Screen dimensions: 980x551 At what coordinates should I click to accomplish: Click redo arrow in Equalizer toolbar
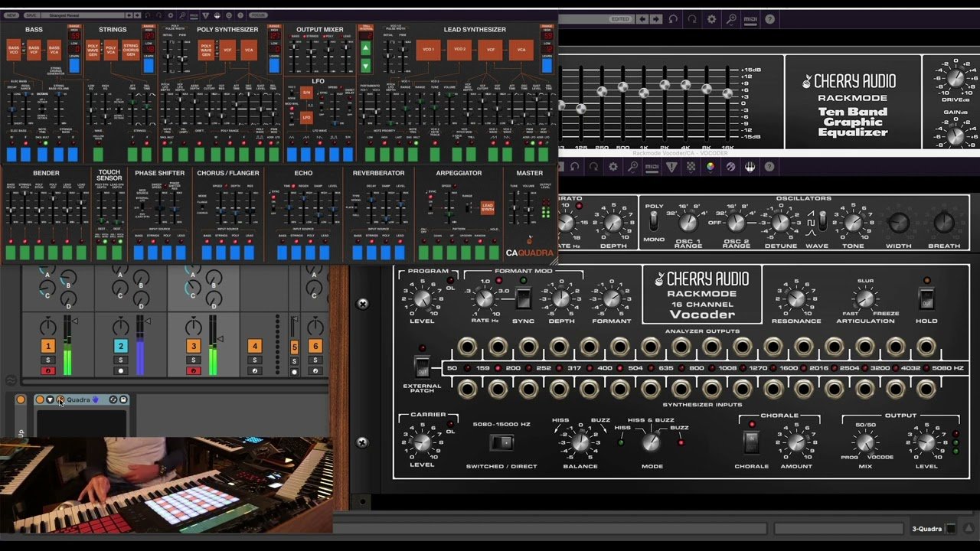pyautogui.click(x=692, y=19)
